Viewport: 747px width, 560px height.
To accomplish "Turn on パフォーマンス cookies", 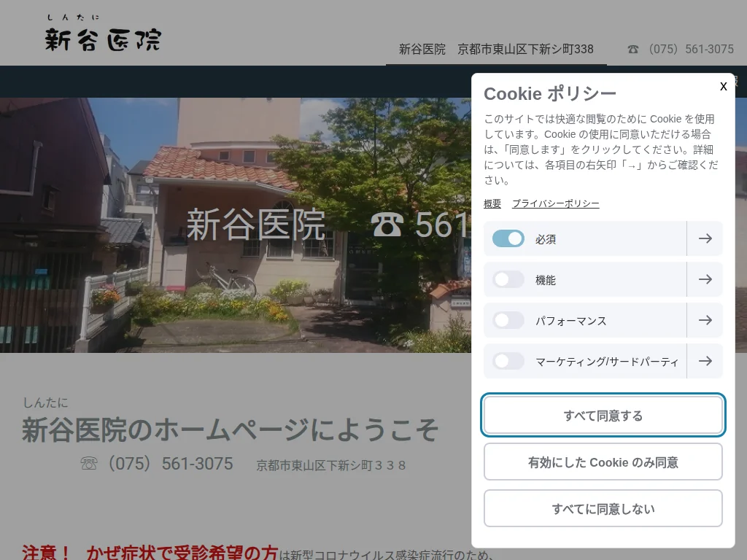I will (508, 320).
